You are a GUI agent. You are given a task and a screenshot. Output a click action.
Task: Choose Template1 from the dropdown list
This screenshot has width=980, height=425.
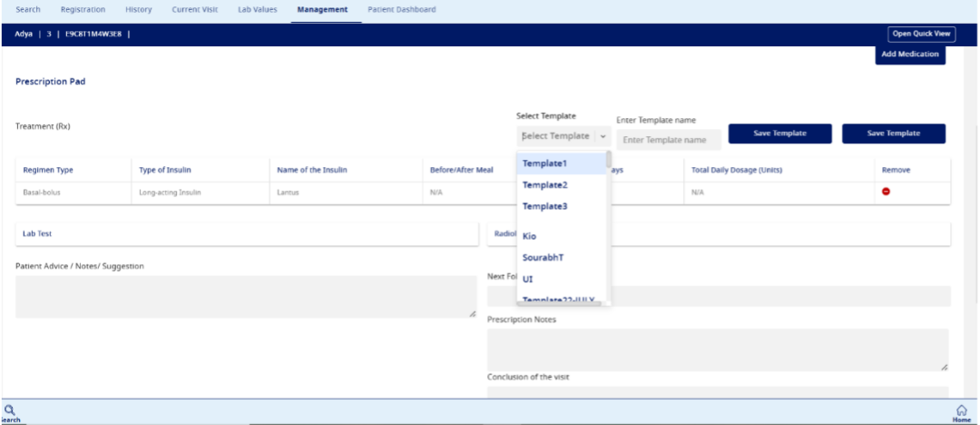coord(544,163)
